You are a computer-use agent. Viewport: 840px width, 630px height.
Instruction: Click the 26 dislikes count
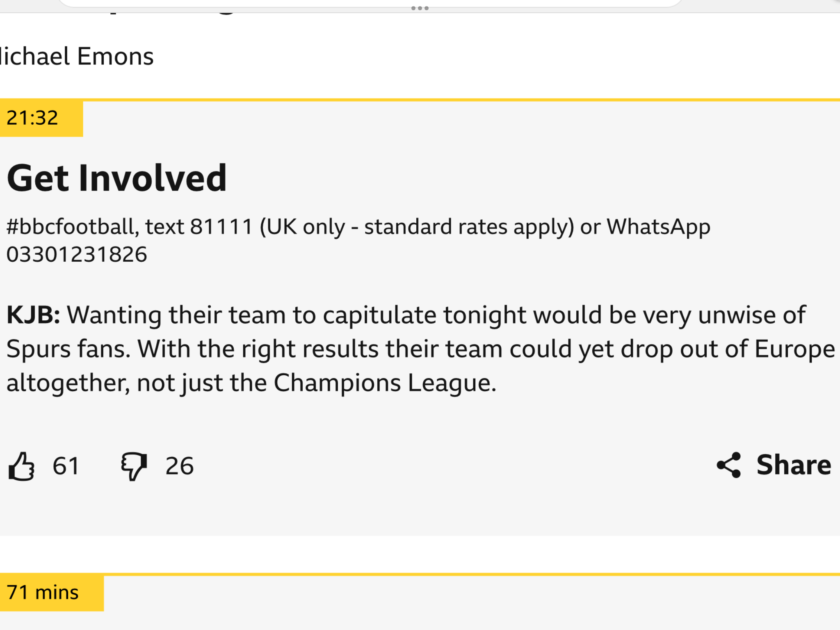point(179,466)
